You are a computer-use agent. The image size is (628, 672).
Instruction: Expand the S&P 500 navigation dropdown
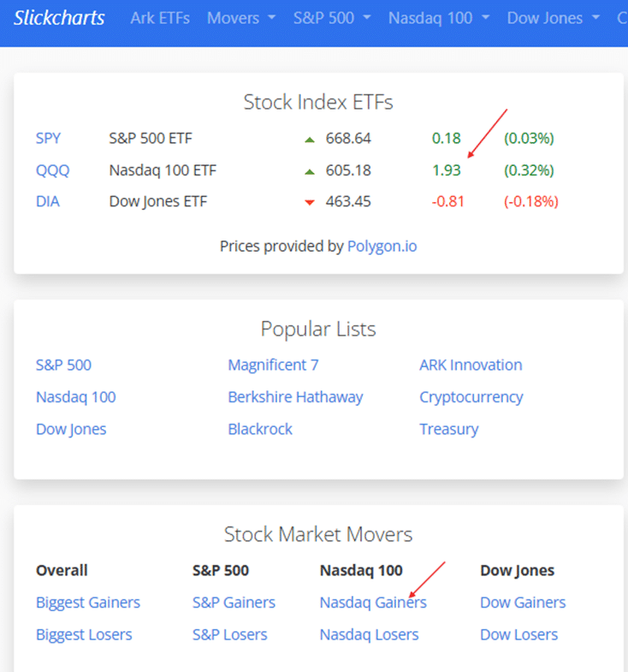pyautogui.click(x=332, y=18)
